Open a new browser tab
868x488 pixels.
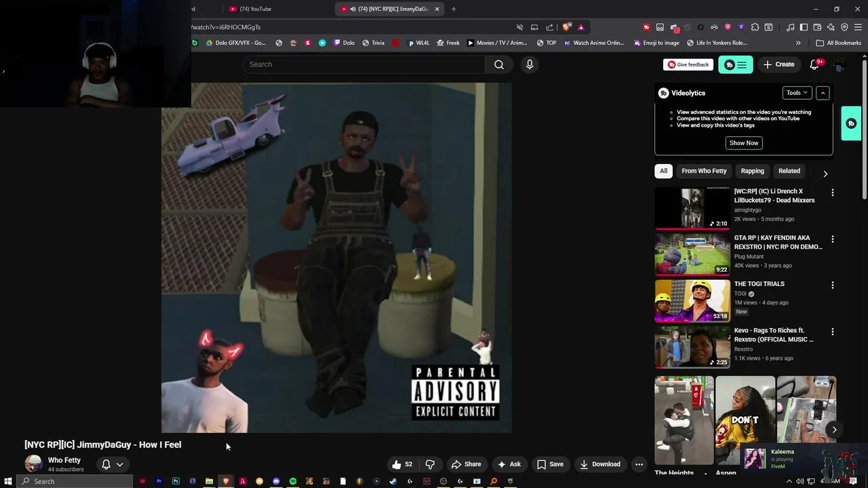click(x=454, y=9)
